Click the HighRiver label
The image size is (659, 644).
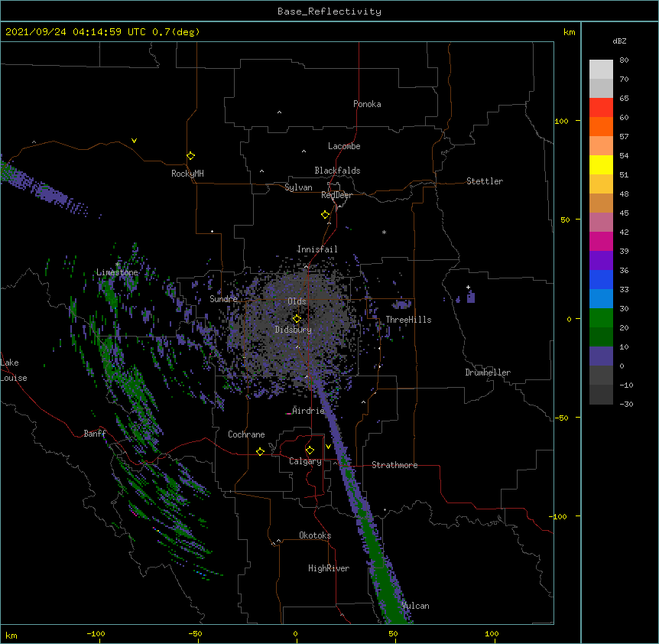(x=329, y=568)
